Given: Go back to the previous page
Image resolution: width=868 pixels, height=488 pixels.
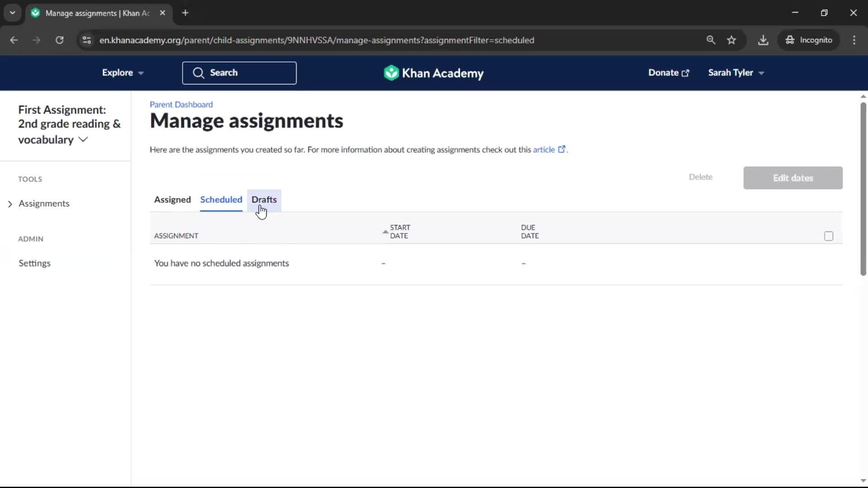Looking at the screenshot, I should 14,40.
